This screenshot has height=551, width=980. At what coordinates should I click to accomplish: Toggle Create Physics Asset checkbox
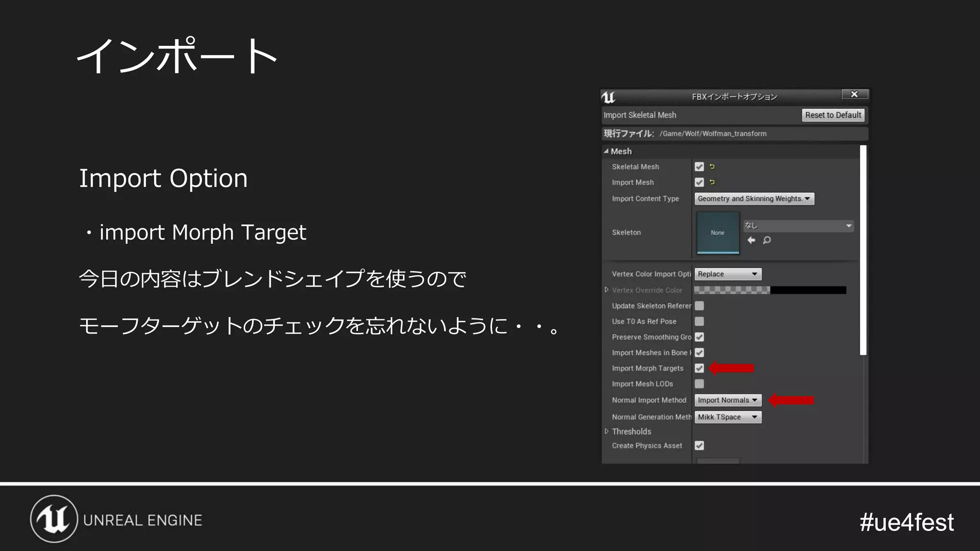pos(699,446)
